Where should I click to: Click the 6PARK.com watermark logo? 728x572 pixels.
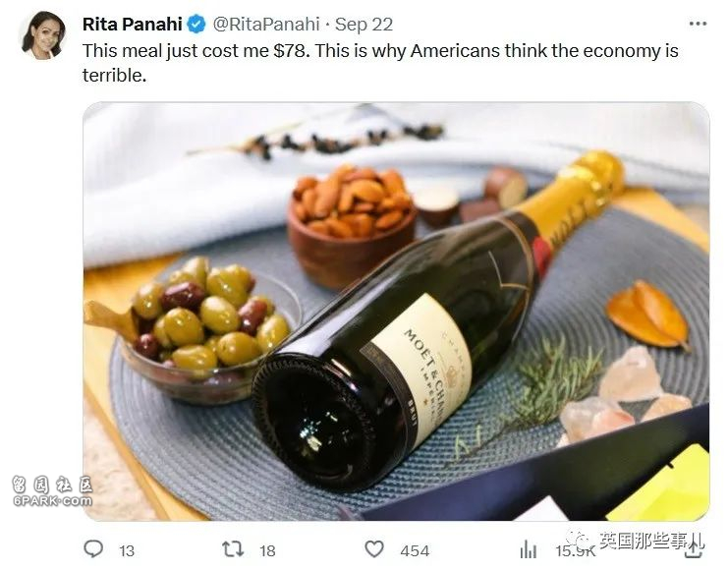click(51, 491)
